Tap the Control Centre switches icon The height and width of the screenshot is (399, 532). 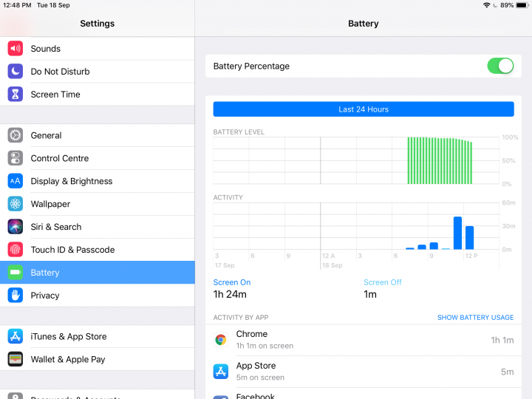point(16,158)
